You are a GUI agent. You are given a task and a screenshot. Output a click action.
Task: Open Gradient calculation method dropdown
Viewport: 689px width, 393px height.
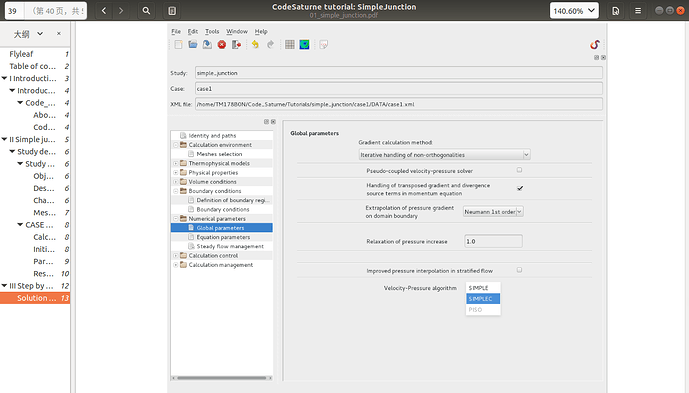pyautogui.click(x=444, y=155)
